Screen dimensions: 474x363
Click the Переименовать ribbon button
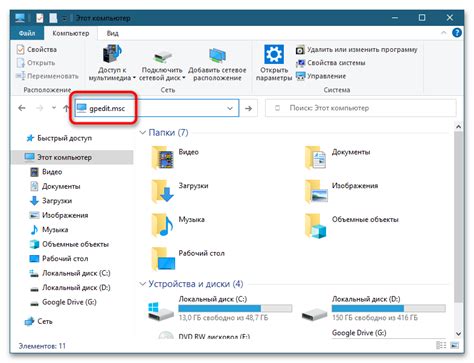[x=47, y=76]
